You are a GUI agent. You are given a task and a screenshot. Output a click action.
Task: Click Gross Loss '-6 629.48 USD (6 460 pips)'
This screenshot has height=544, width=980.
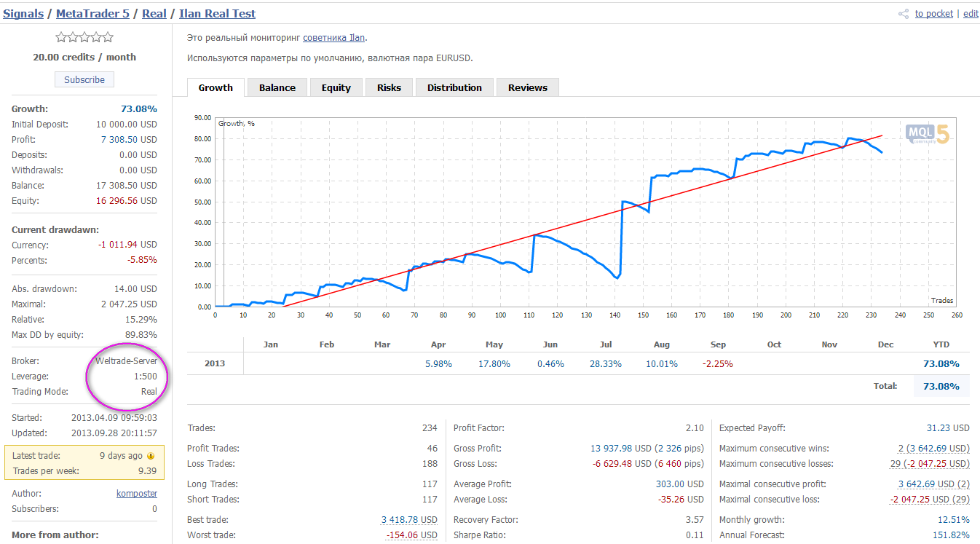[647, 464]
